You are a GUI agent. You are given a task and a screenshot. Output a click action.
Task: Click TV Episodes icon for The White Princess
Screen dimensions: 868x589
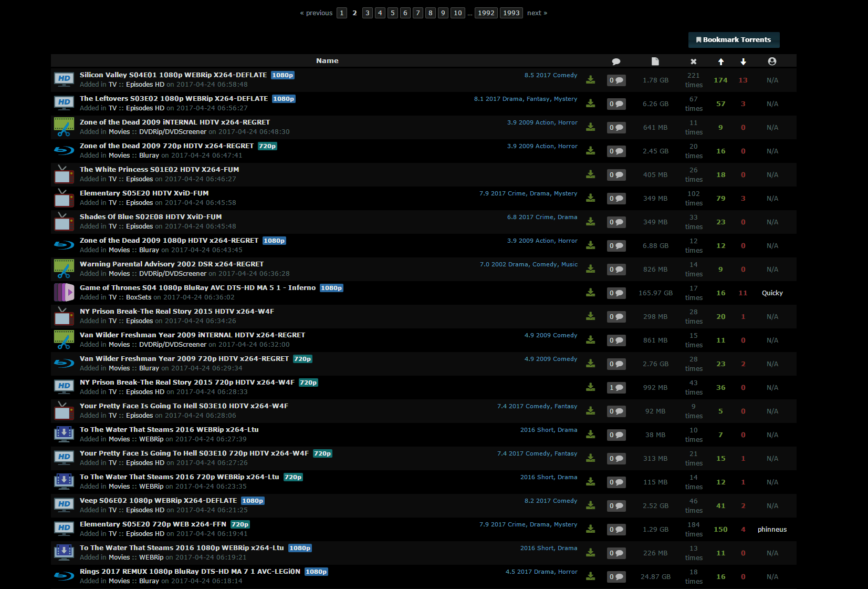coord(64,174)
